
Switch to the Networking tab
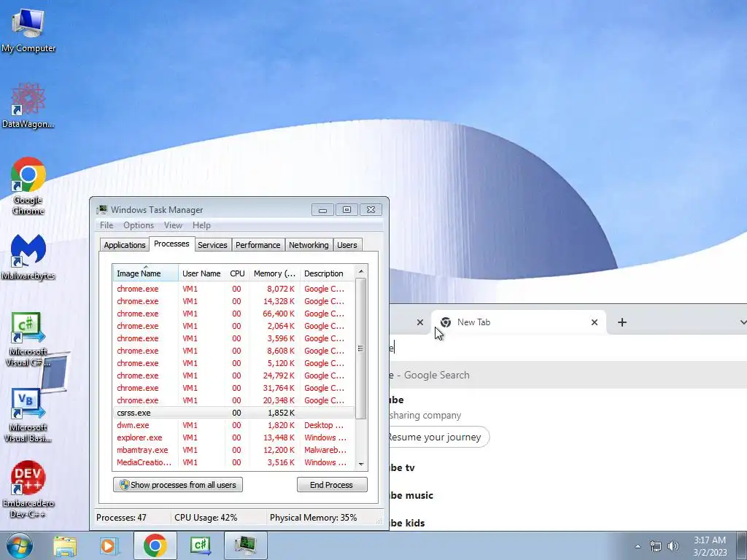tap(309, 245)
